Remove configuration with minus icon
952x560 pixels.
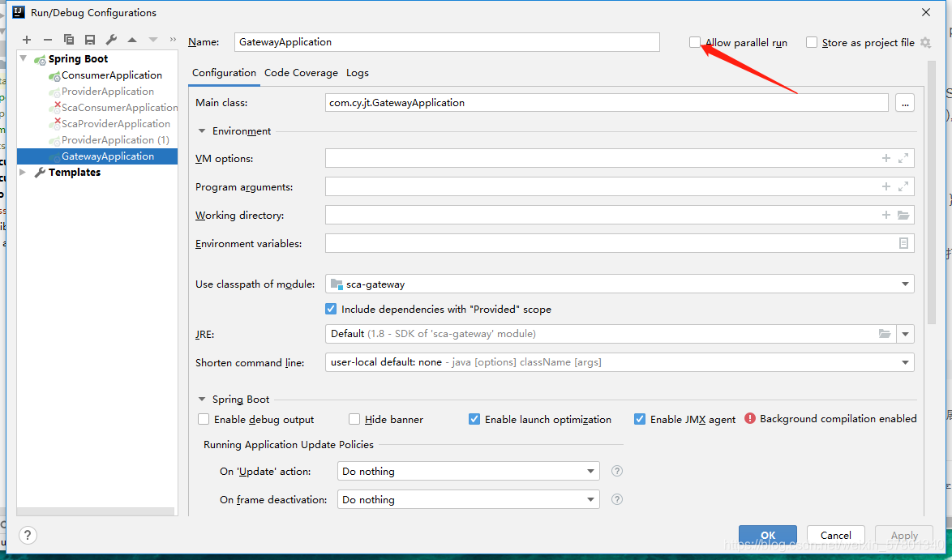[x=47, y=40]
